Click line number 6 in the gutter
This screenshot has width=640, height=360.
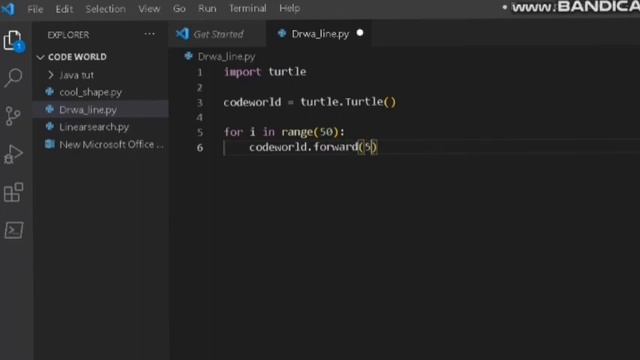(200, 147)
